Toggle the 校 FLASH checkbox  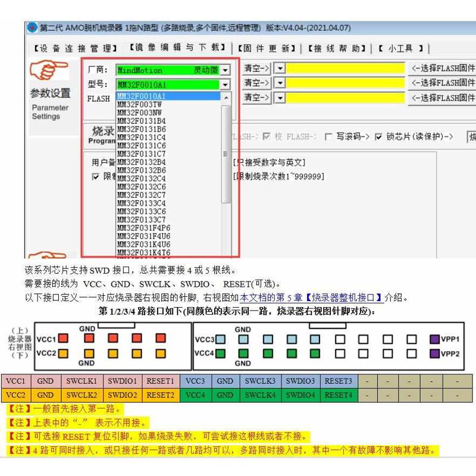pos(267,137)
